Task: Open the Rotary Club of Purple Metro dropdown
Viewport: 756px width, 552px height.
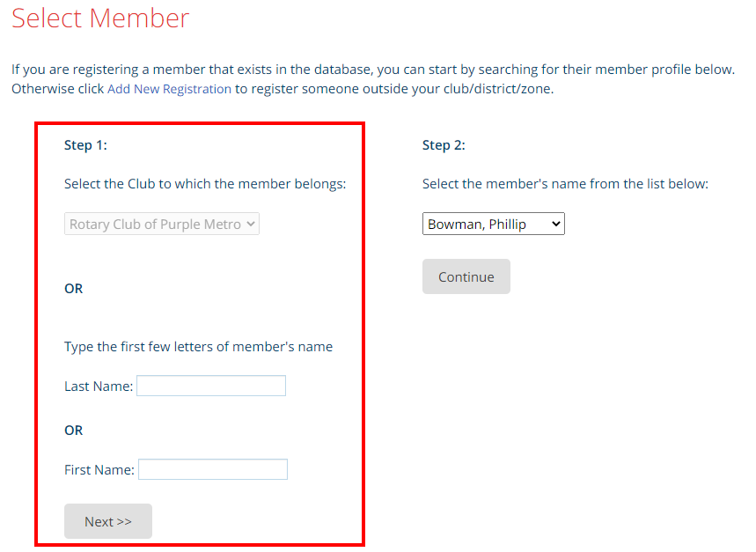Action: [161, 224]
